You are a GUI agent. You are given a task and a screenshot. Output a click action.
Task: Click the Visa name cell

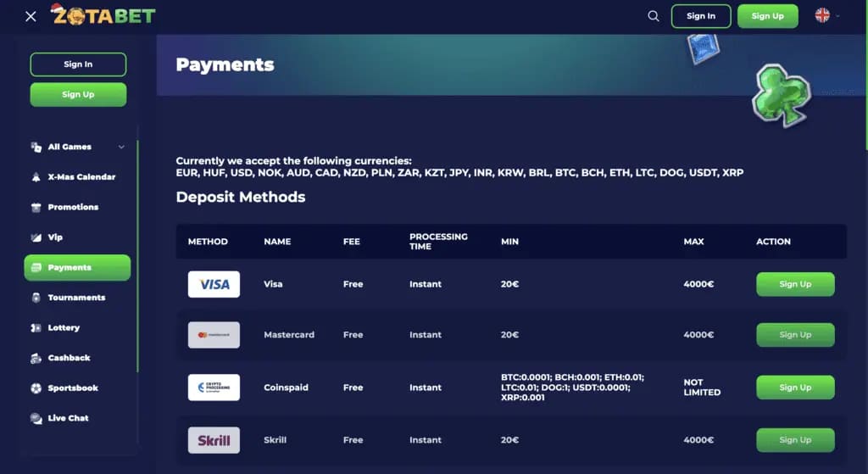click(x=273, y=284)
